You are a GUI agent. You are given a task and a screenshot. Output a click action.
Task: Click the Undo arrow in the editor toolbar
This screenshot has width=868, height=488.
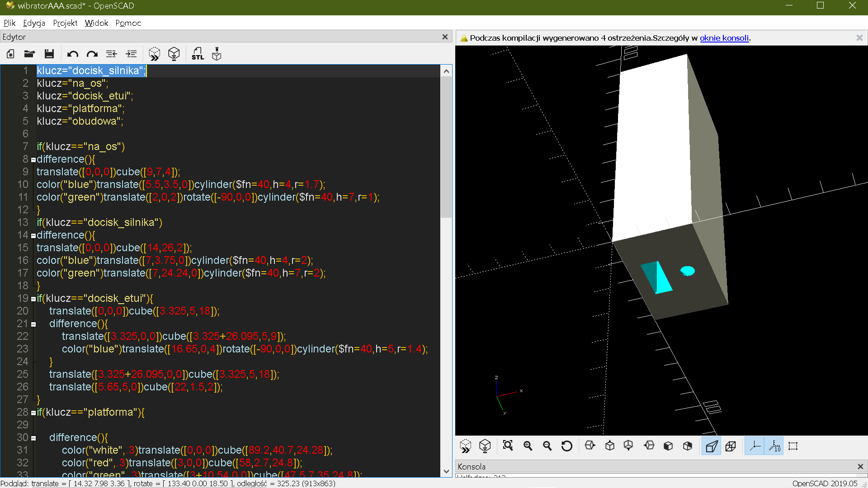click(x=72, y=54)
